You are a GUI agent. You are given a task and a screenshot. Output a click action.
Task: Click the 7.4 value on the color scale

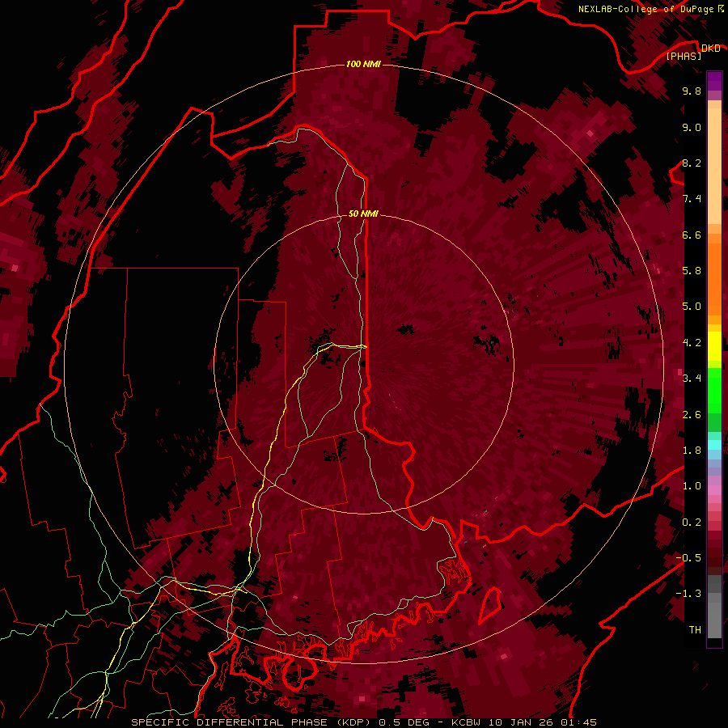(692, 199)
